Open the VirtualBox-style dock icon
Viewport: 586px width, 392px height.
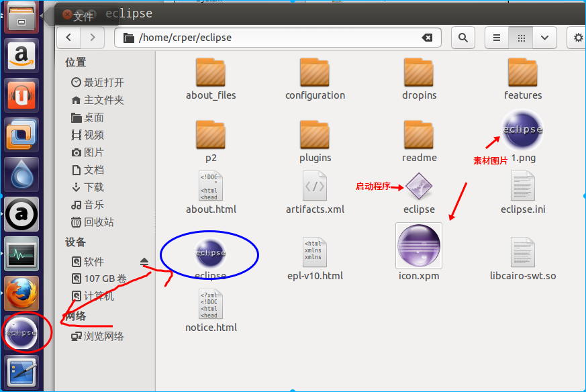[21, 135]
